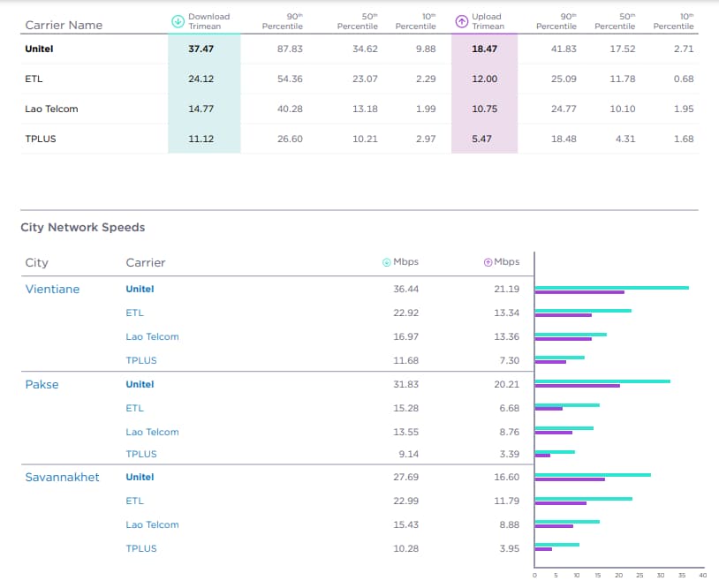Click the Download Trimean header label

click(209, 21)
